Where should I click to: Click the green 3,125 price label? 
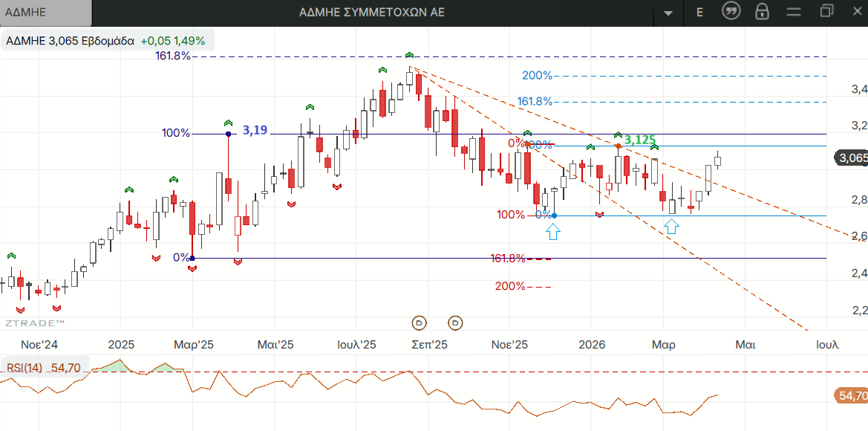(639, 140)
